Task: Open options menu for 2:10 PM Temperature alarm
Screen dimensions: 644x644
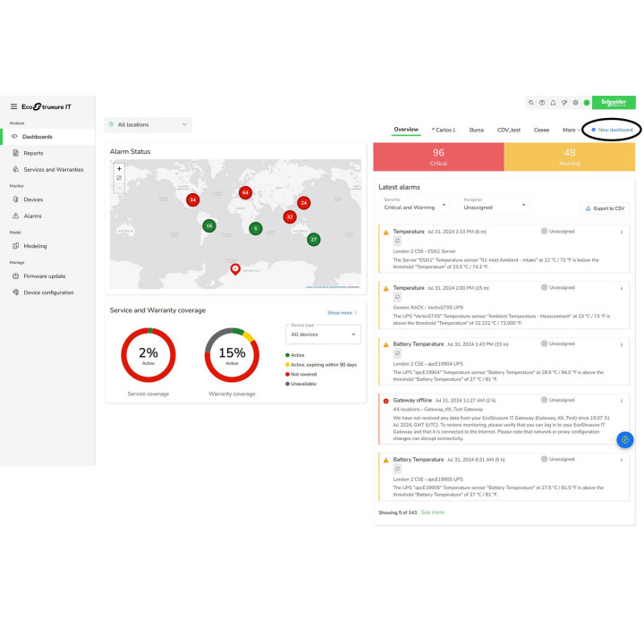Action: click(622, 232)
